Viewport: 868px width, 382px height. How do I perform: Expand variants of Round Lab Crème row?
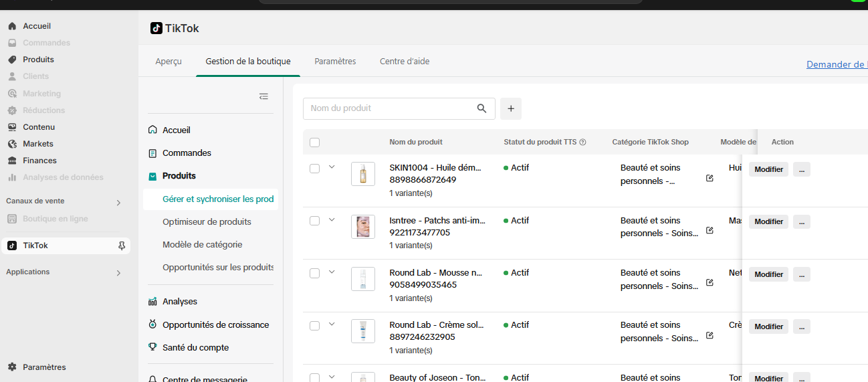pyautogui.click(x=332, y=324)
